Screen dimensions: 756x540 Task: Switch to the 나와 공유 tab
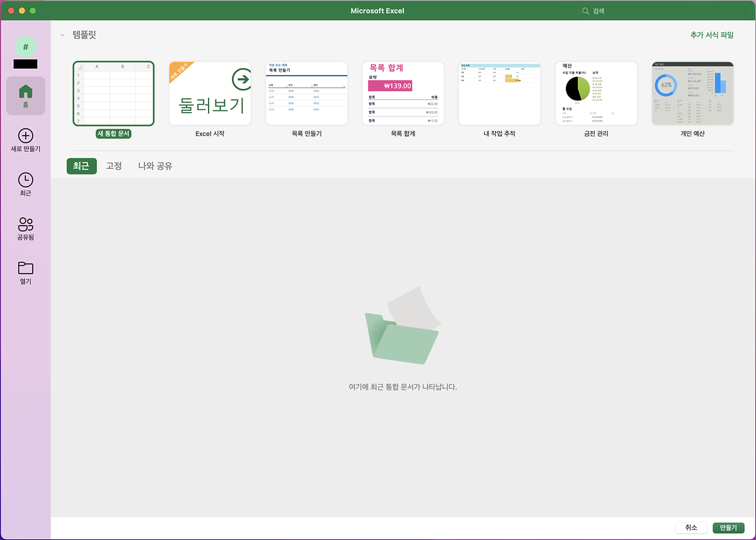click(155, 166)
